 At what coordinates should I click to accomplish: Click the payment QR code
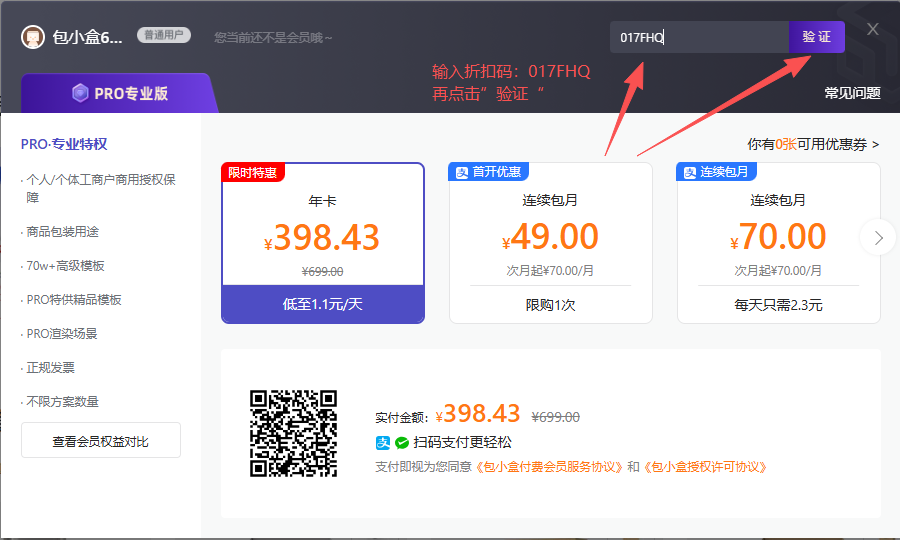(293, 433)
